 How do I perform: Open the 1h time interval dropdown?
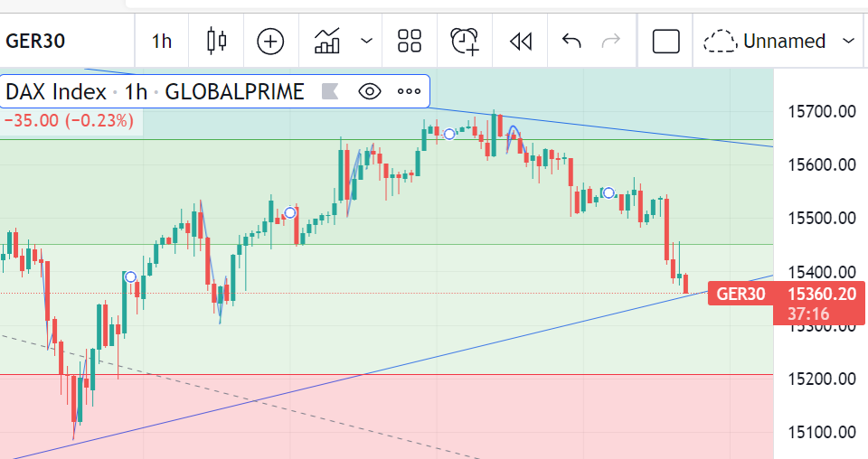point(161,41)
